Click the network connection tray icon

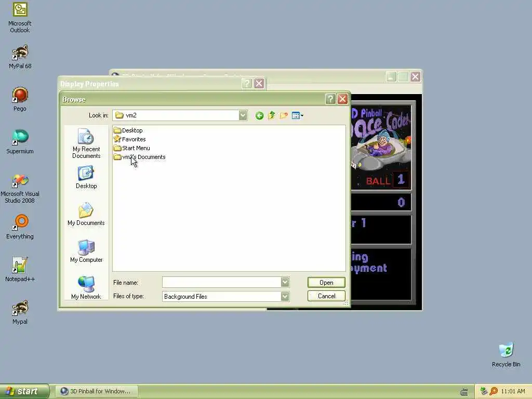[484, 391]
